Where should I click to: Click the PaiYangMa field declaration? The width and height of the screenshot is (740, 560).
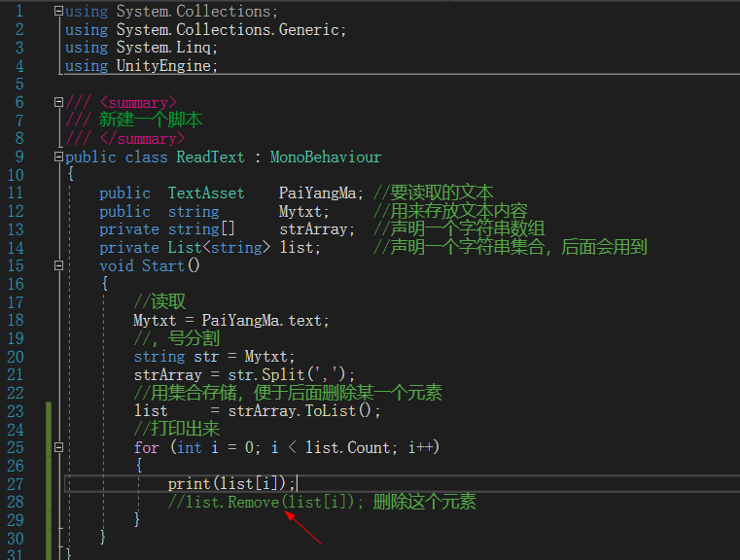pyautogui.click(x=321, y=192)
